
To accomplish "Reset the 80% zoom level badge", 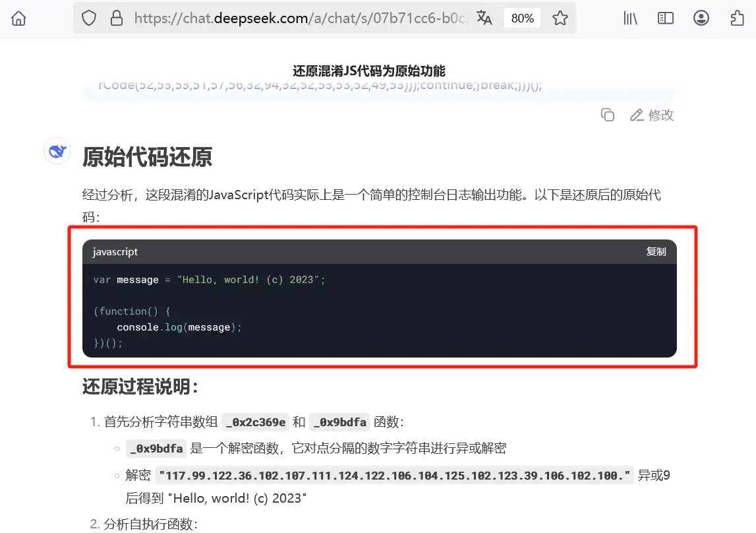I will coord(522,18).
